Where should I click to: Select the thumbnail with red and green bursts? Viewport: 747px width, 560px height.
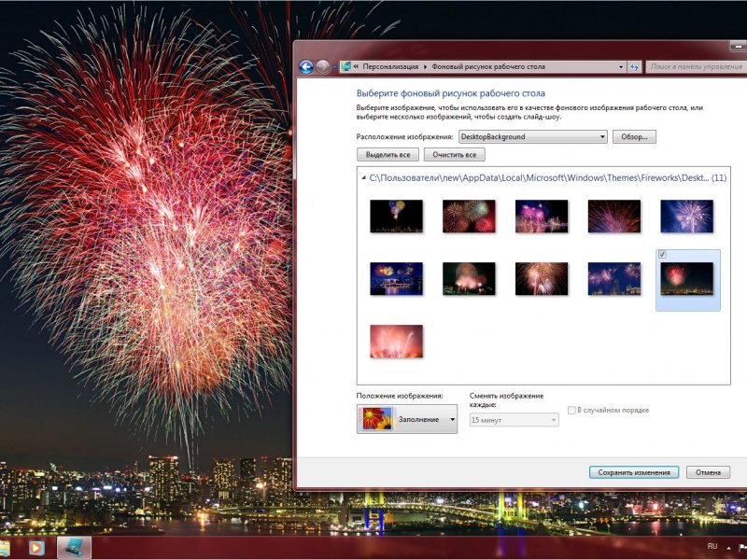(469, 217)
